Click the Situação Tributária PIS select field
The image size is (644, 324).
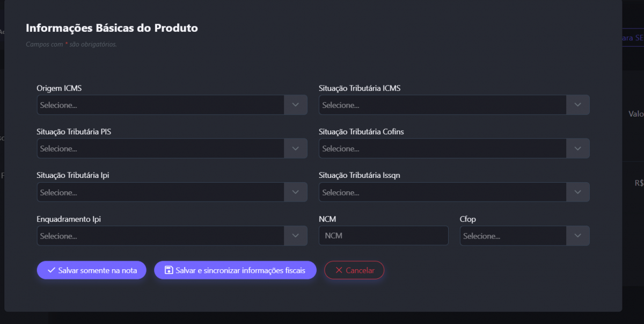coord(160,148)
